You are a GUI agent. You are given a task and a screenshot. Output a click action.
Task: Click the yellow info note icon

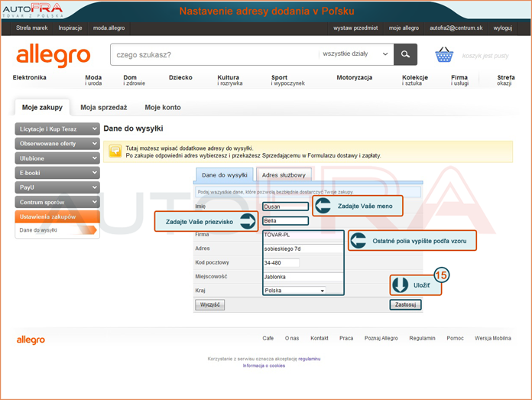tap(115, 151)
